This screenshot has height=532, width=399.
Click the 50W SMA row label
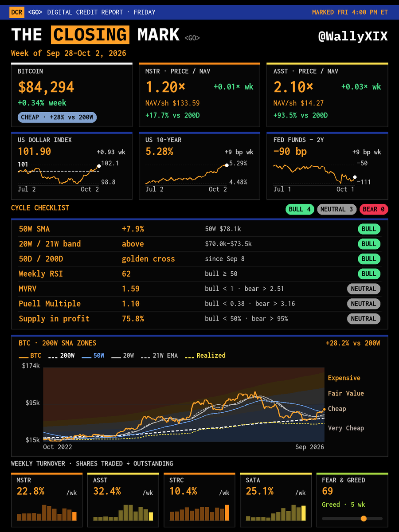pos(35,229)
